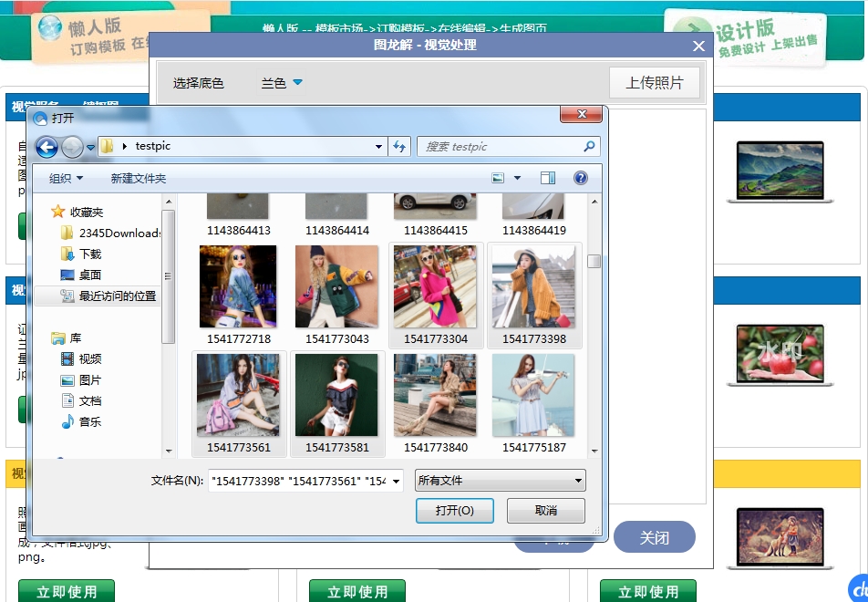Image resolution: width=868 pixels, height=602 pixels.
Task: Click the file list scroll-down arrow
Action: (x=594, y=451)
